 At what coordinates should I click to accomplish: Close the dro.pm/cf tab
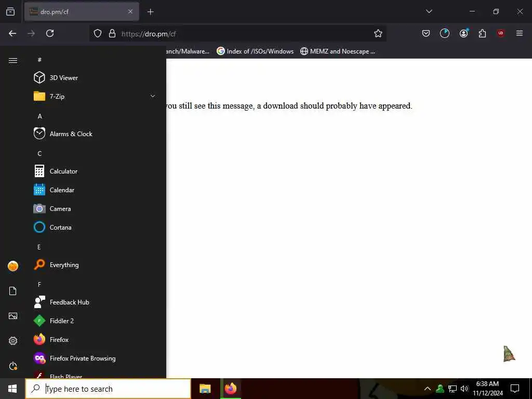(x=130, y=11)
